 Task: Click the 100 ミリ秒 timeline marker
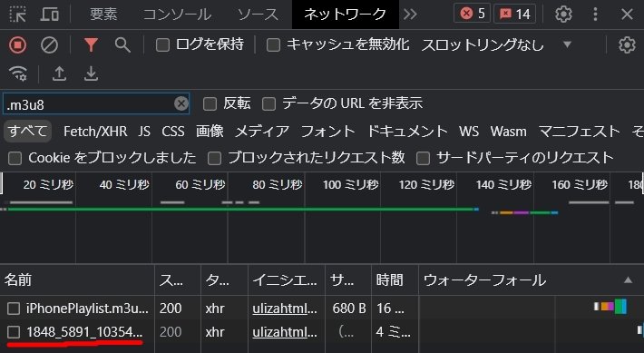(x=350, y=185)
